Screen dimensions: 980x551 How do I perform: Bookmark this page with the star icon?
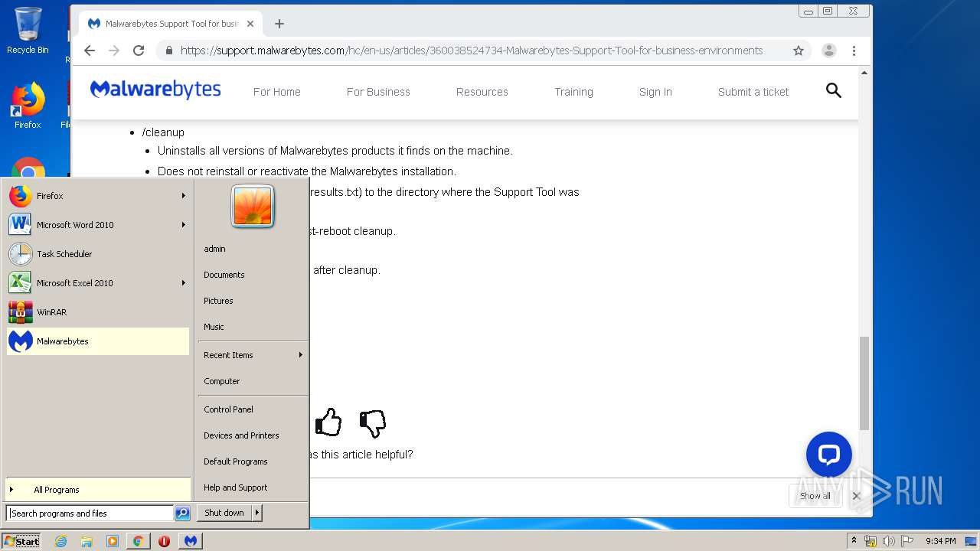click(799, 51)
